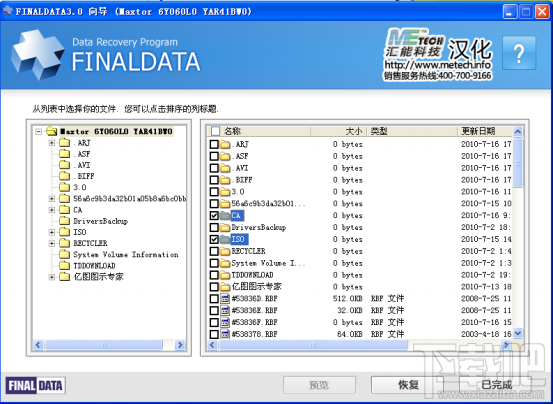Click the .AVI folder icon in tree
Screen dimensions: 553x404
click(65, 165)
